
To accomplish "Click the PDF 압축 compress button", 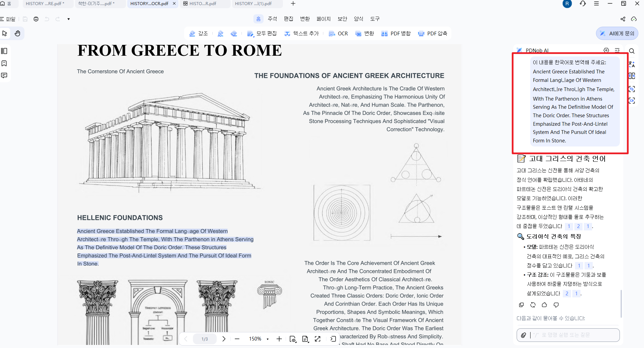I will (x=433, y=33).
